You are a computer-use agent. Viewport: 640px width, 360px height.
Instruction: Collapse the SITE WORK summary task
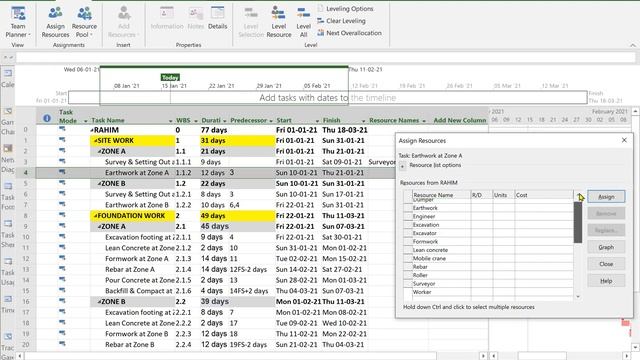point(96,141)
